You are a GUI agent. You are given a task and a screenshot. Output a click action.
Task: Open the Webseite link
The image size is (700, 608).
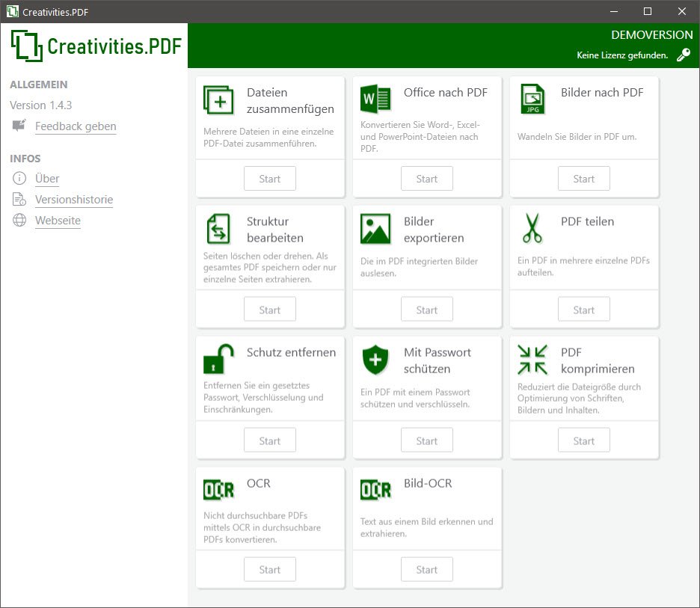click(58, 221)
